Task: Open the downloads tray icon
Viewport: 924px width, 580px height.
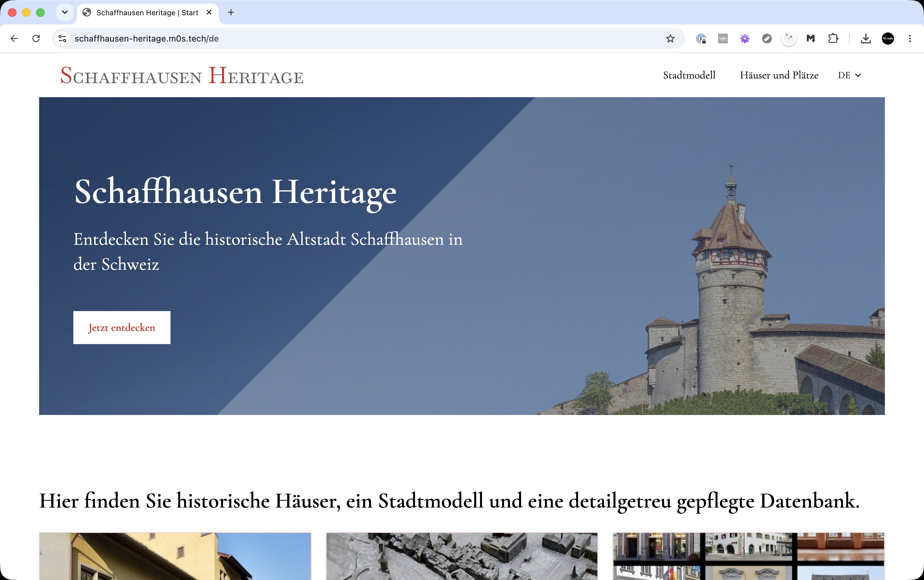Action: tap(866, 39)
